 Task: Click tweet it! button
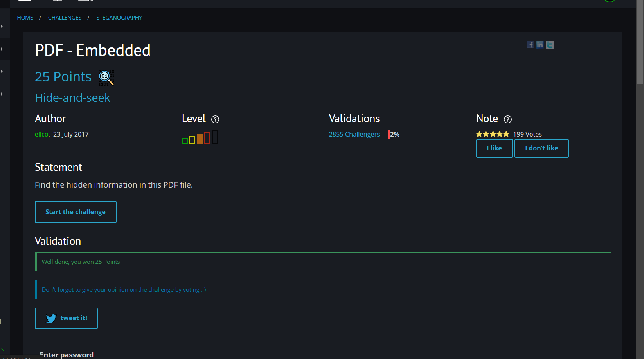66,318
